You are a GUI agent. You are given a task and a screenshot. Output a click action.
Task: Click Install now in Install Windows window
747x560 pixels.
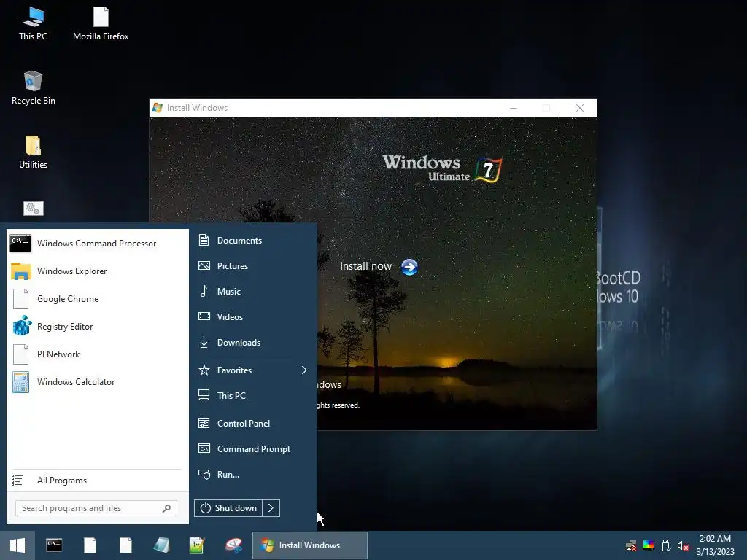point(365,266)
